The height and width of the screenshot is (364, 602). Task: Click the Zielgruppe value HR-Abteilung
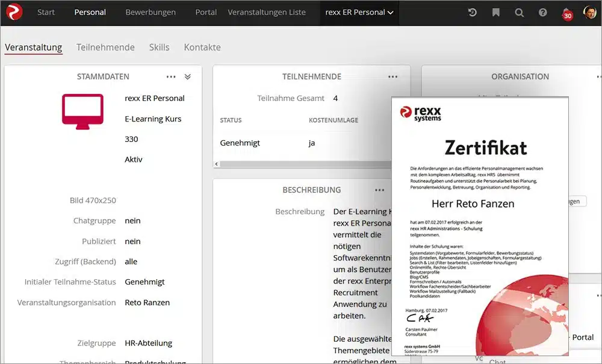pyautogui.click(x=148, y=343)
